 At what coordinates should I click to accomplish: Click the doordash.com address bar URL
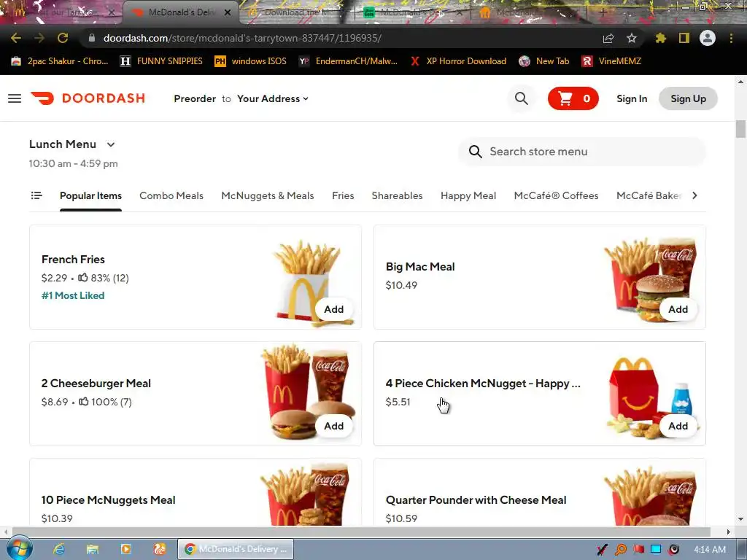[242, 38]
